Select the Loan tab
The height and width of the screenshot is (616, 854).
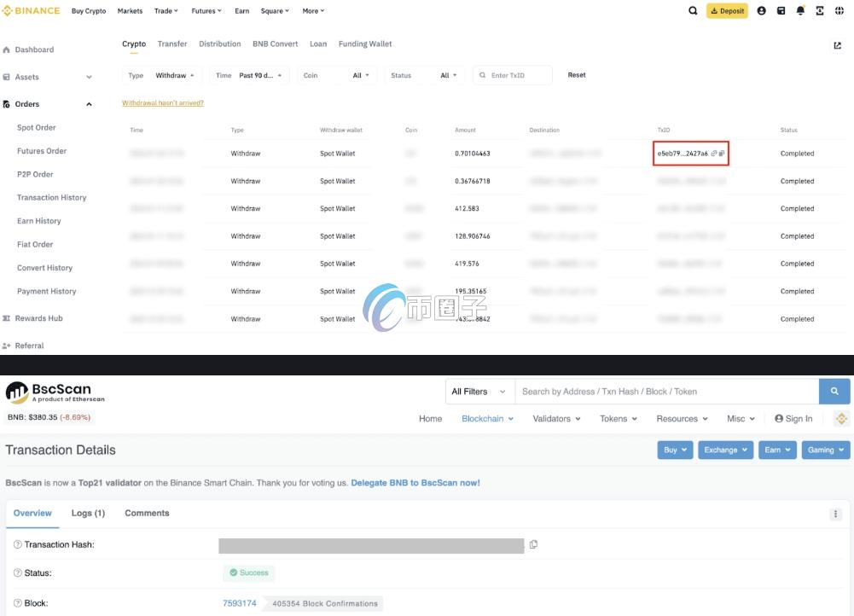click(x=318, y=44)
